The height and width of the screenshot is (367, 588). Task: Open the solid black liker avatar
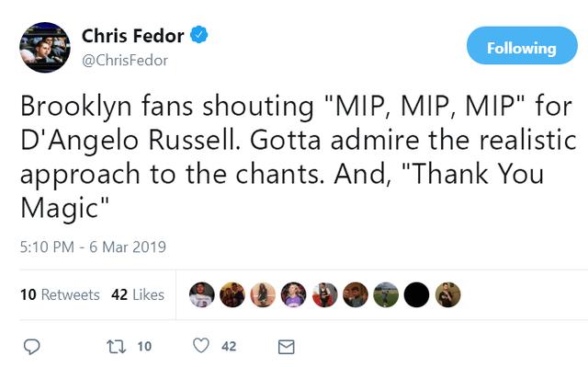(x=416, y=295)
